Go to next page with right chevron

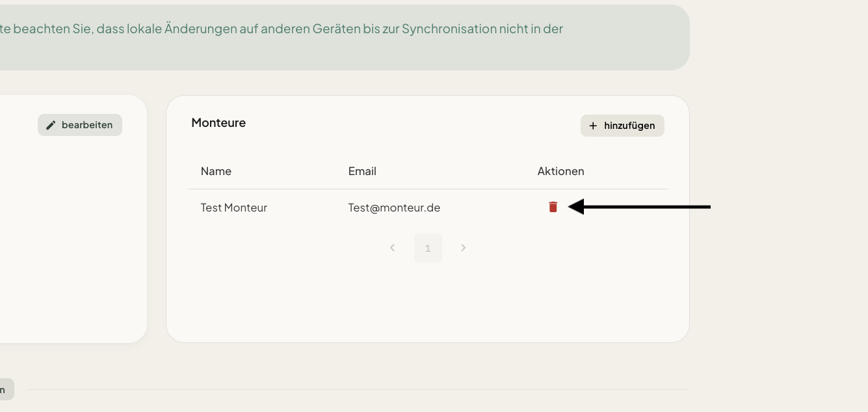[464, 248]
